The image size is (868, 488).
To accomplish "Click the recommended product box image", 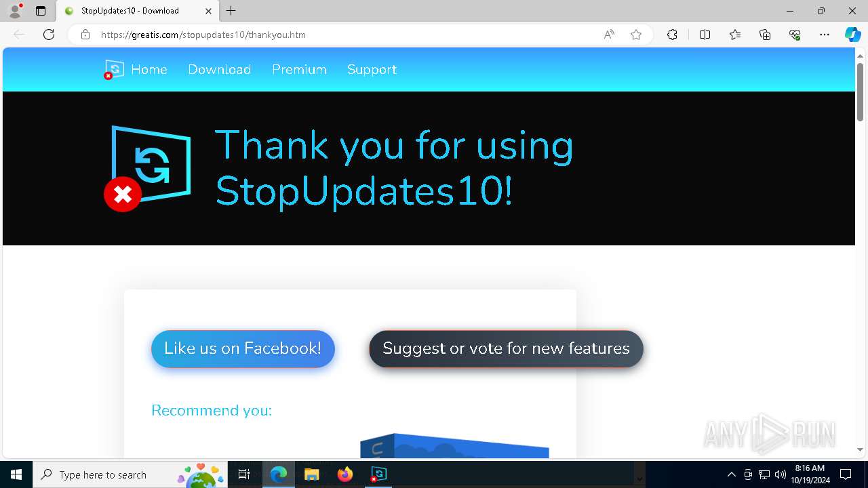I will (454, 445).
